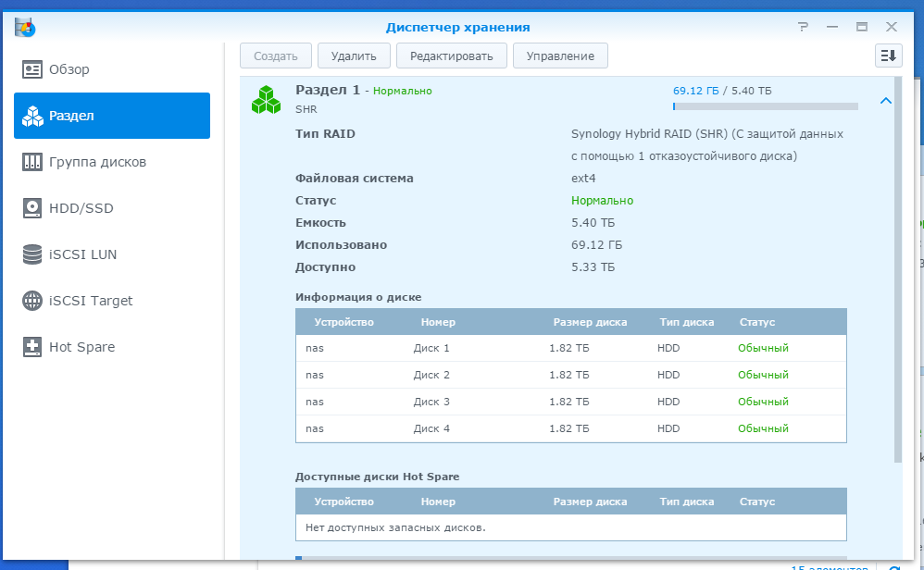The width and height of the screenshot is (924, 570).
Task: Select the Диск 4 row
Action: (x=571, y=428)
